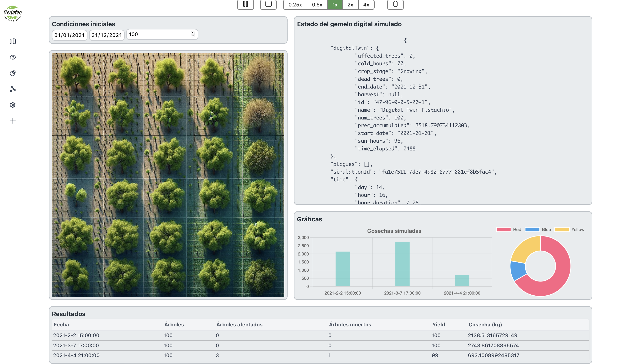
Task: Open settings gear in sidebar
Action: (x=13, y=105)
